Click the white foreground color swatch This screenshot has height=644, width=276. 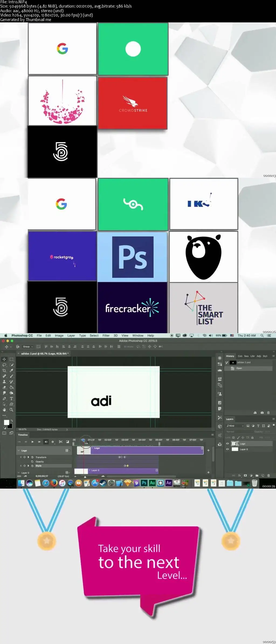tap(6, 422)
